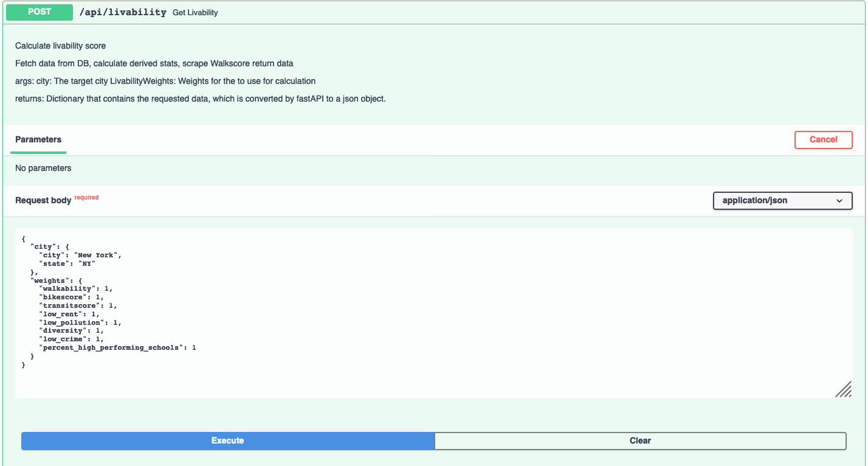Select the Parameters tab
The width and height of the screenshot is (868, 466).
[38, 139]
